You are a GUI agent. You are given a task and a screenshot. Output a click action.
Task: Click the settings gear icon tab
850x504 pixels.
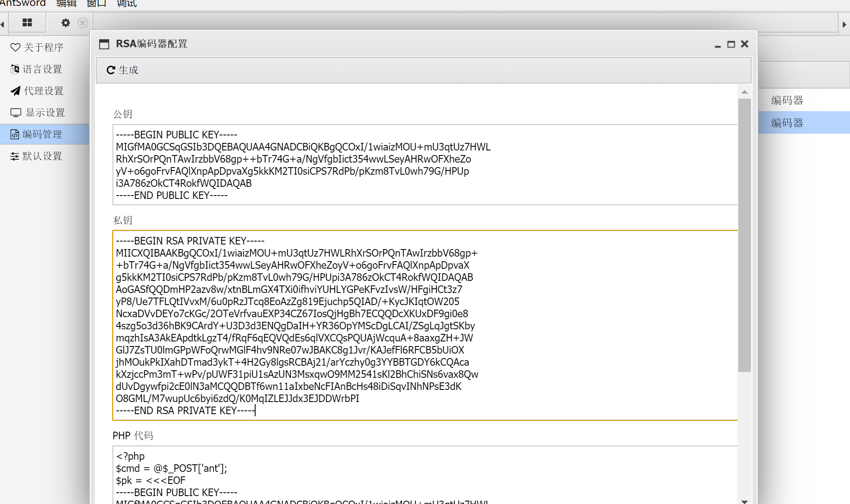pyautogui.click(x=66, y=23)
